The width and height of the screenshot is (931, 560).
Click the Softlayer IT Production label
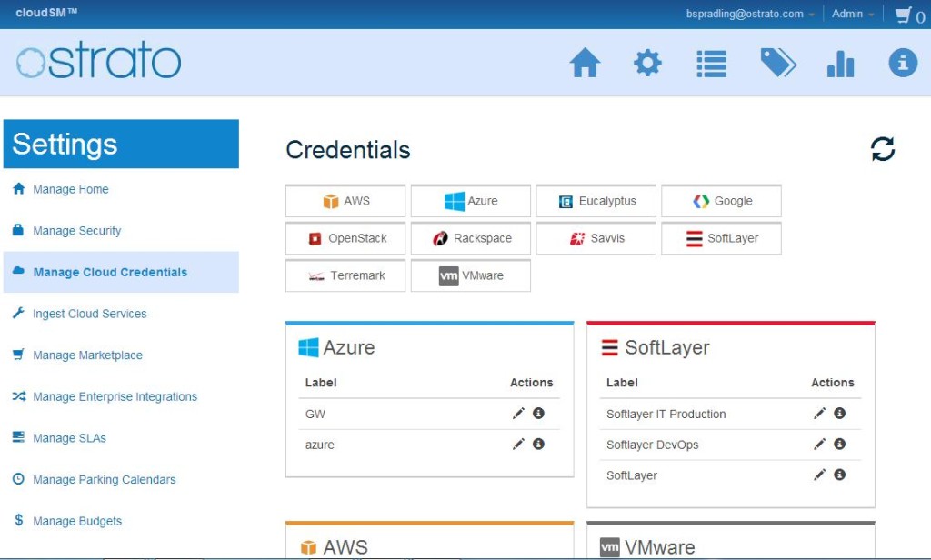tap(666, 414)
